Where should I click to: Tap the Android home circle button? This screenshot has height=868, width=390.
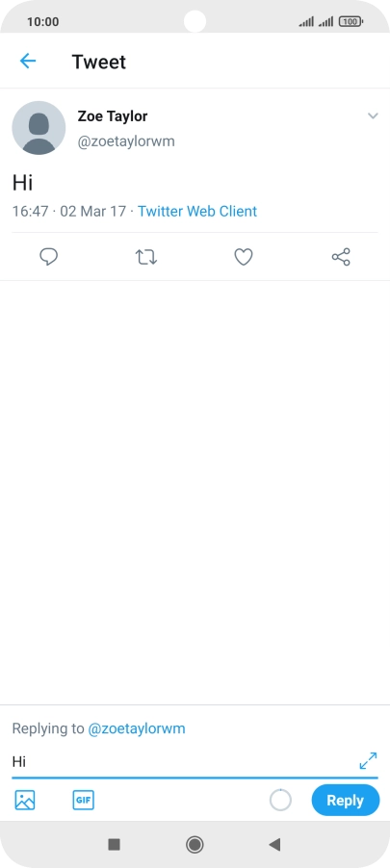pyautogui.click(x=195, y=844)
